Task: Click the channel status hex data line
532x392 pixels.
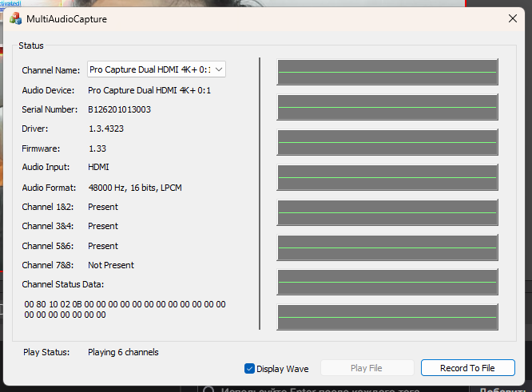Action: pyautogui.click(x=125, y=310)
